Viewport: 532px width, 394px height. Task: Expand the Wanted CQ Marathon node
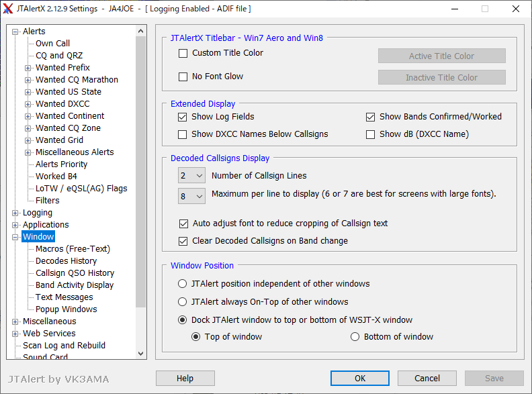click(x=28, y=80)
